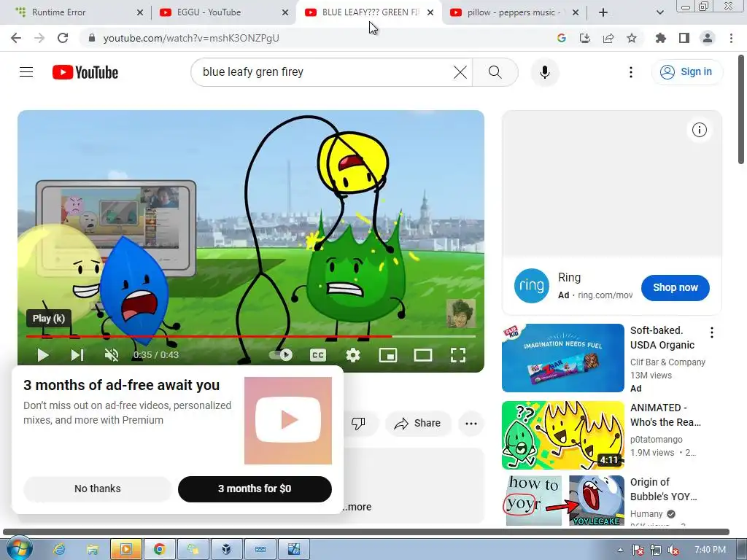Start voice search with the microphone

(x=544, y=72)
